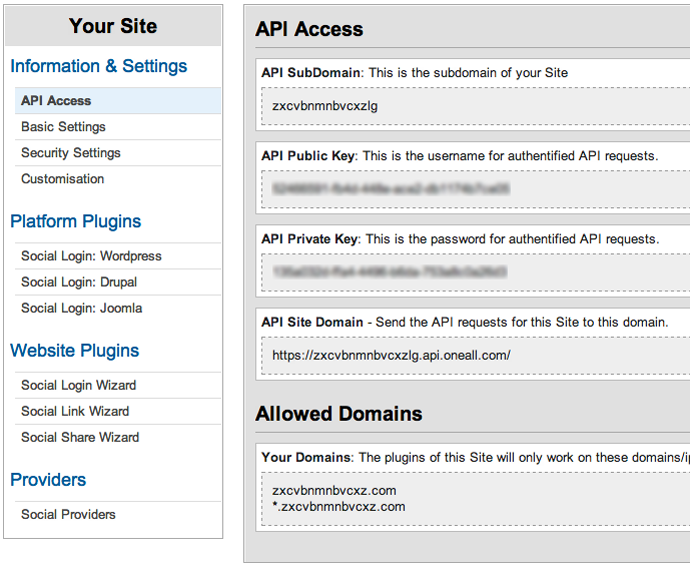Launch the Social Link Wizard
Viewport: 690px width, 563px height.
pyautogui.click(x=74, y=411)
